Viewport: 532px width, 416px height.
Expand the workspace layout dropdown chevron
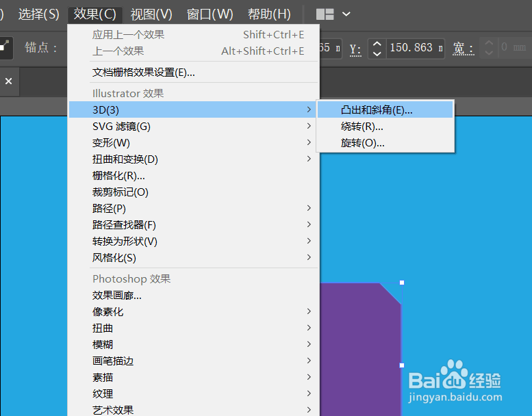click(x=346, y=14)
